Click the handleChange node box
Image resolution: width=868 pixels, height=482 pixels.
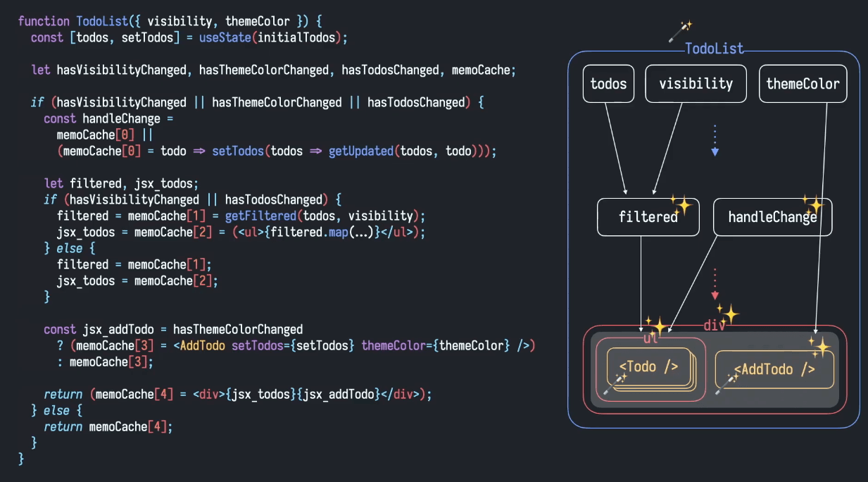coord(772,217)
